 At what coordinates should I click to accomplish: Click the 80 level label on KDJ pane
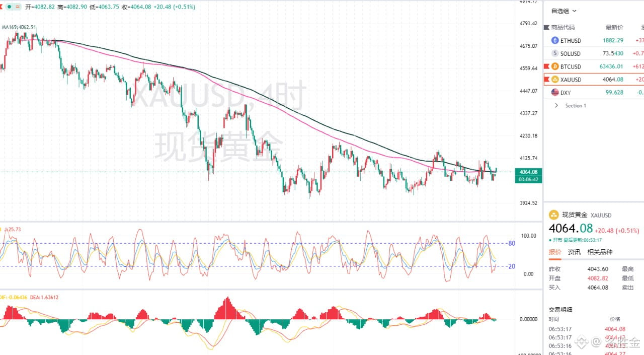click(x=512, y=244)
